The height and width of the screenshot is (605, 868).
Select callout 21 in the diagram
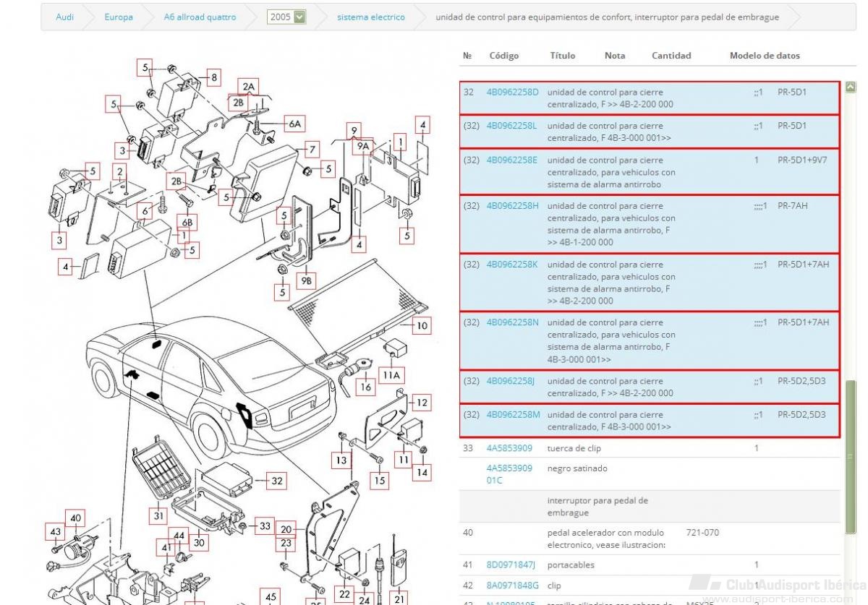399,598
